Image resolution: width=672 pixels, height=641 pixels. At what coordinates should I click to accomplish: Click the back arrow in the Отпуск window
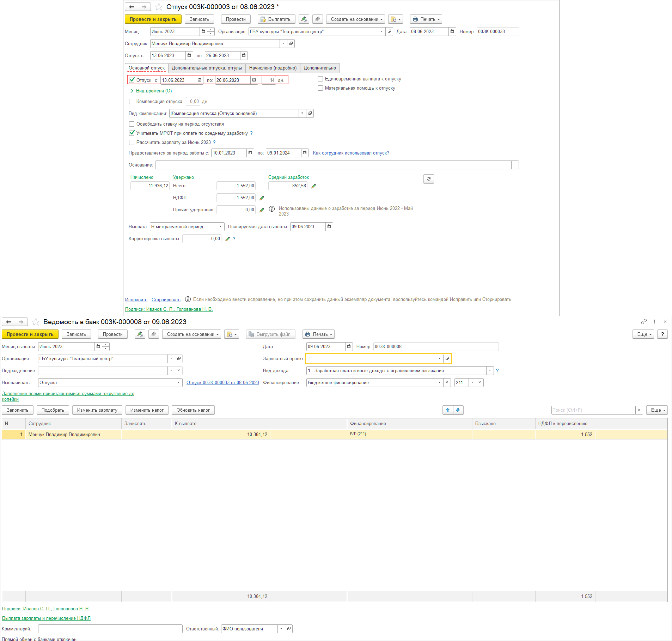132,7
